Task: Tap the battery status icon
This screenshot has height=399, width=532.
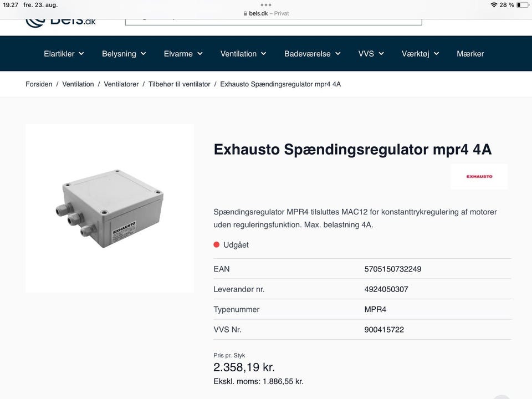Action: tap(523, 5)
